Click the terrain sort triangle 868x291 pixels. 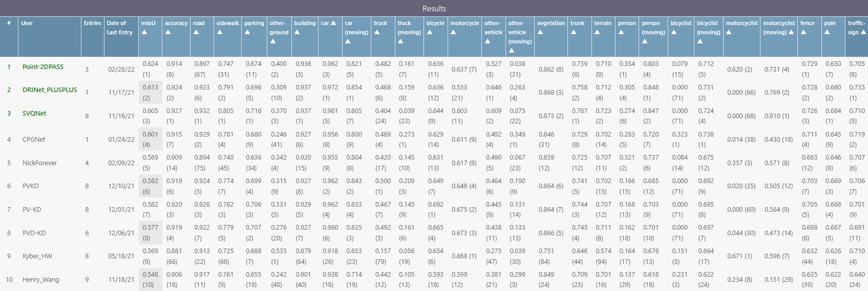[x=597, y=32]
